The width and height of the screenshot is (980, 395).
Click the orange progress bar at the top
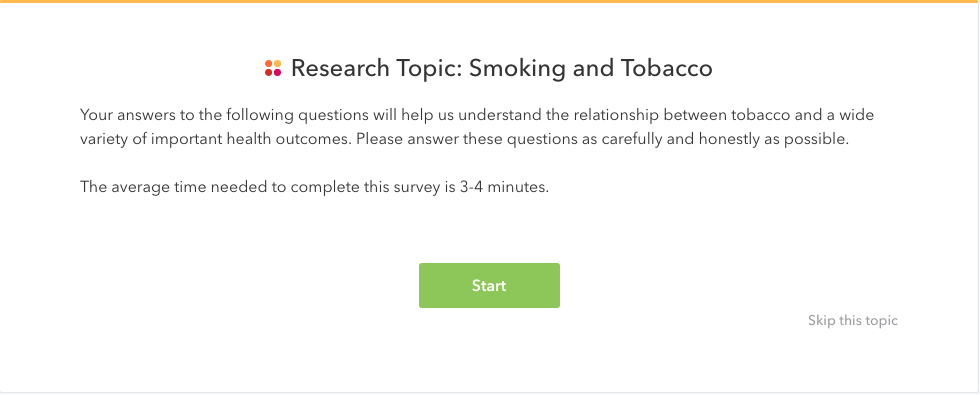[490, 1]
